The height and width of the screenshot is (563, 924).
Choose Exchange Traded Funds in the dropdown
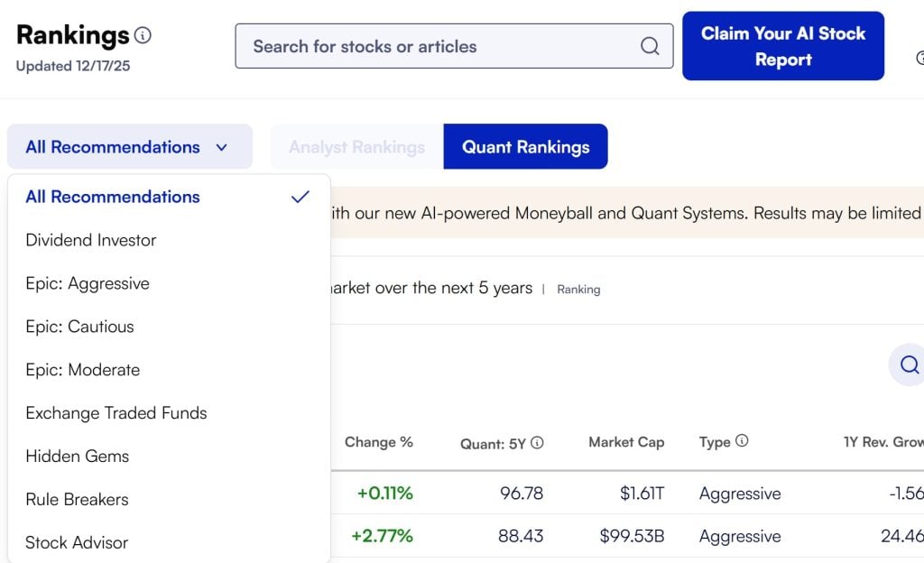tap(116, 413)
